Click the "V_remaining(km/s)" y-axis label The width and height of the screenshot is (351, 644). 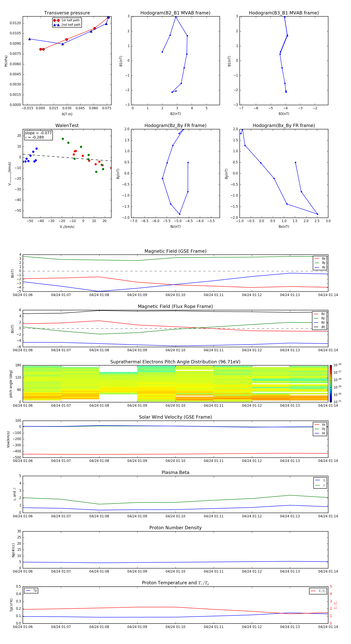(10, 173)
